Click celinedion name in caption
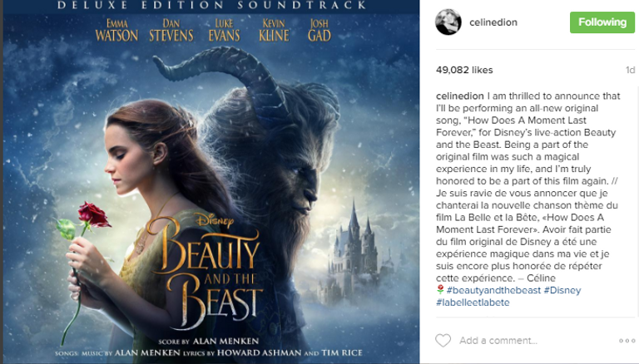The image size is (639, 364). point(459,96)
